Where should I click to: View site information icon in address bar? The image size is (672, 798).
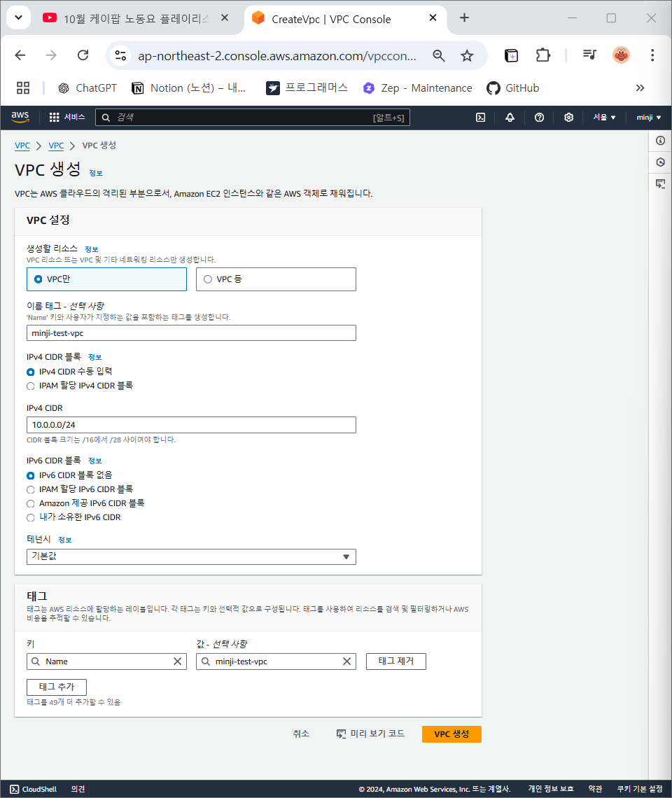[120, 55]
